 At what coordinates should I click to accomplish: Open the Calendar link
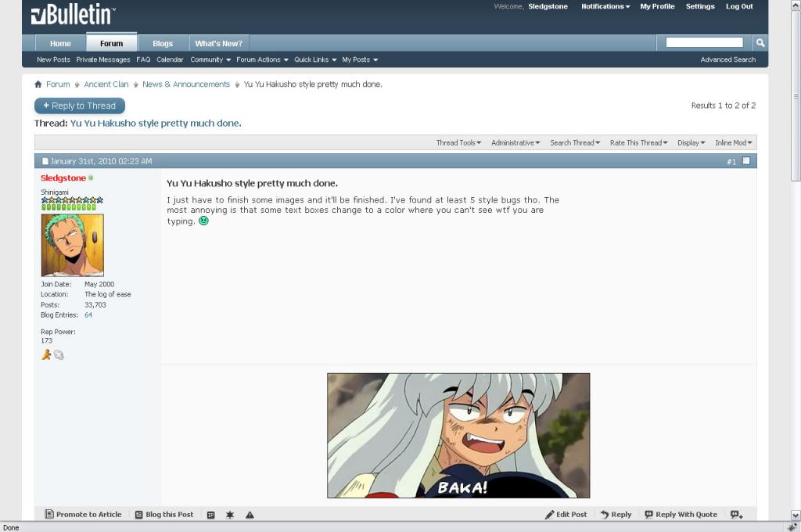(x=170, y=59)
